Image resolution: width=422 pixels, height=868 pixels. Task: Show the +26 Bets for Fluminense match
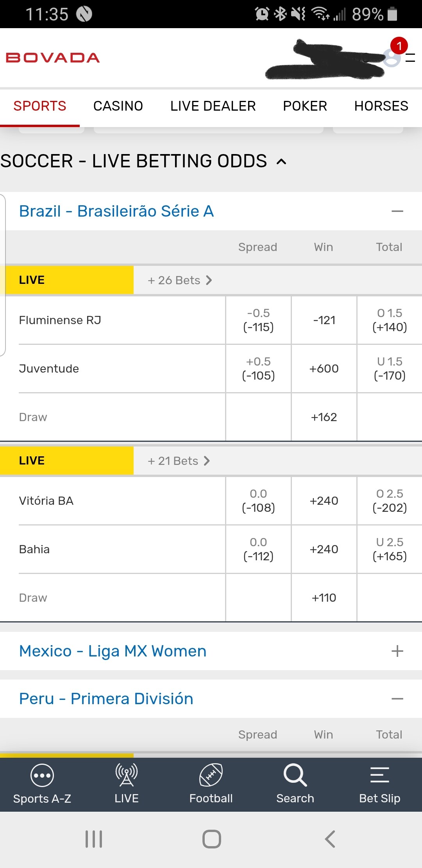(x=180, y=280)
